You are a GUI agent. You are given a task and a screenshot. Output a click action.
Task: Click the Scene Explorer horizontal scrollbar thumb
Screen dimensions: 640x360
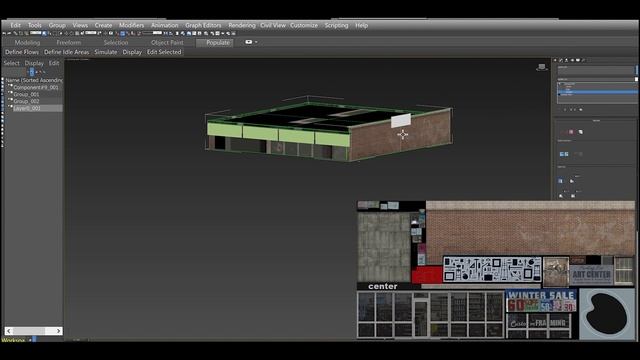click(29, 331)
